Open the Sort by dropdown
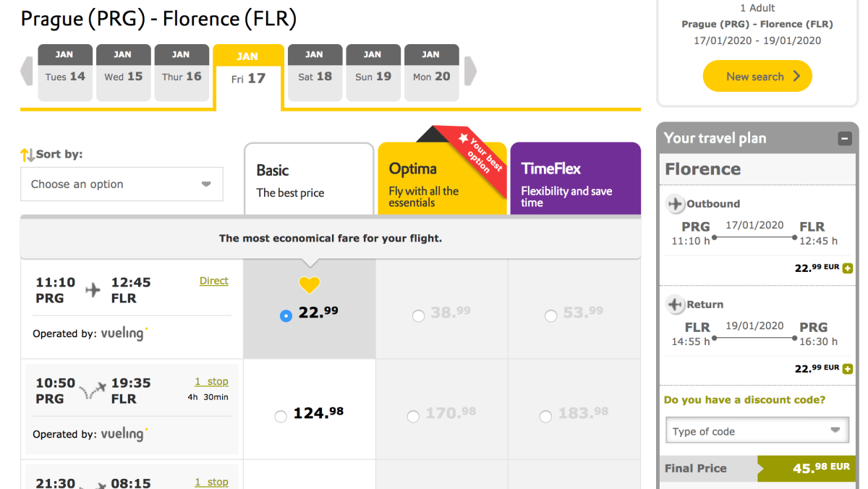 tap(122, 184)
